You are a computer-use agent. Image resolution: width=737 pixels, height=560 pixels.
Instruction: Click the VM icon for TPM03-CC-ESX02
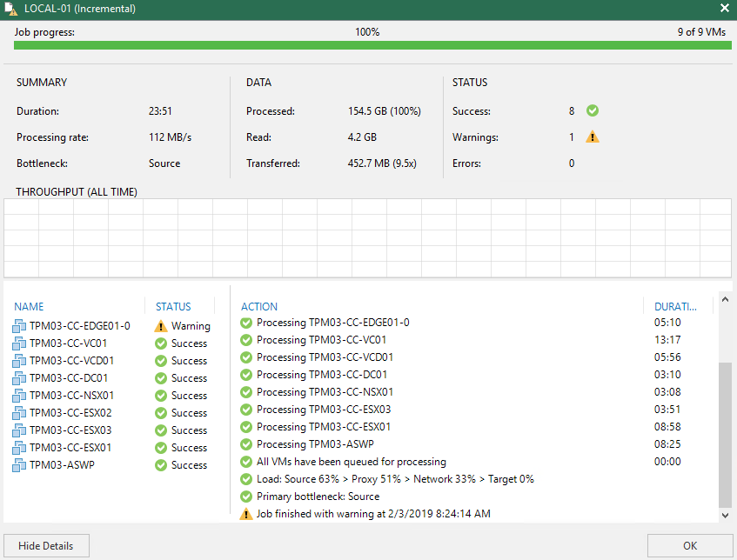click(19, 413)
